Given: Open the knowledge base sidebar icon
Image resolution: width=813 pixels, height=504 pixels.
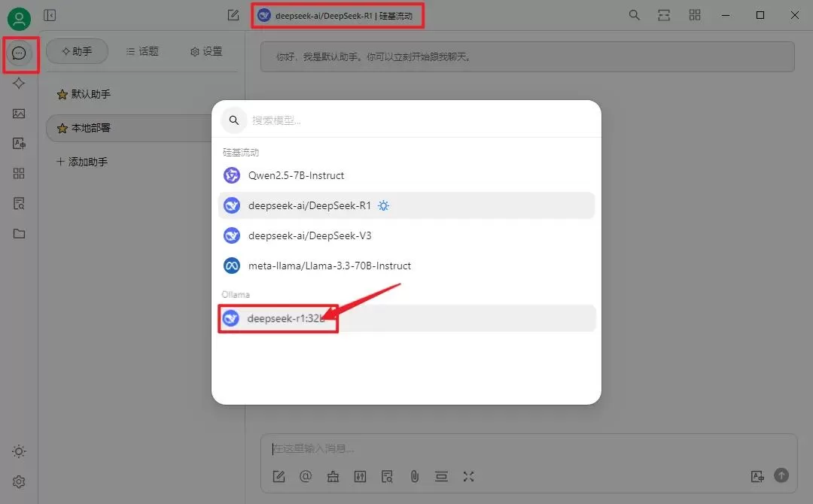Looking at the screenshot, I should point(19,204).
